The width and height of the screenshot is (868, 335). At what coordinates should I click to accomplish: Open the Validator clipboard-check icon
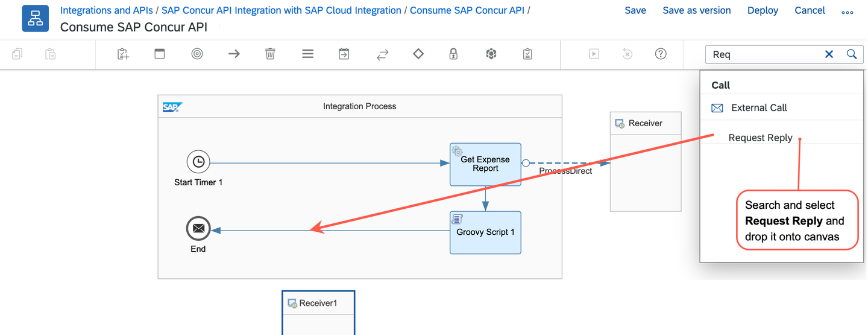(x=527, y=54)
